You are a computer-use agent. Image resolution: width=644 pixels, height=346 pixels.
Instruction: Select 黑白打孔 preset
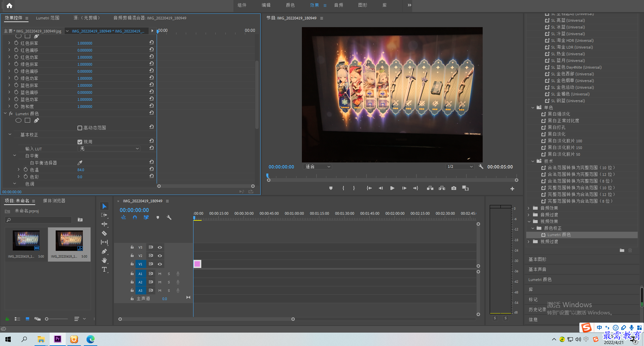(556, 128)
